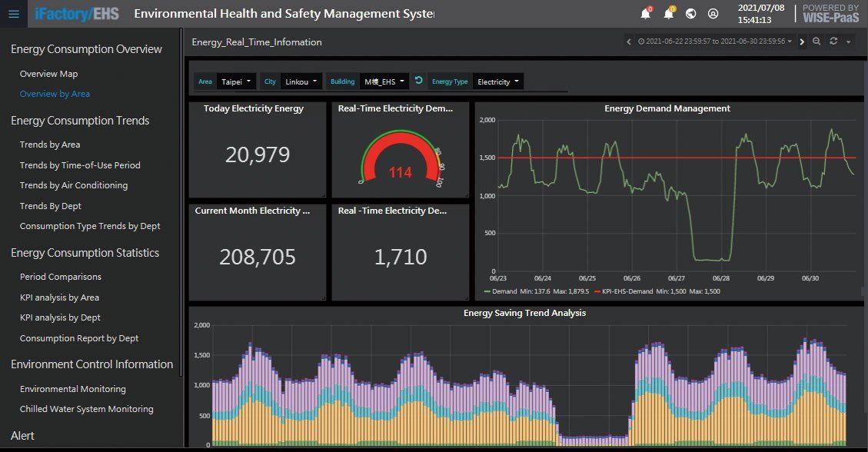Open the hamburger navigation menu
Viewport: 868px width, 452px height.
14,14
